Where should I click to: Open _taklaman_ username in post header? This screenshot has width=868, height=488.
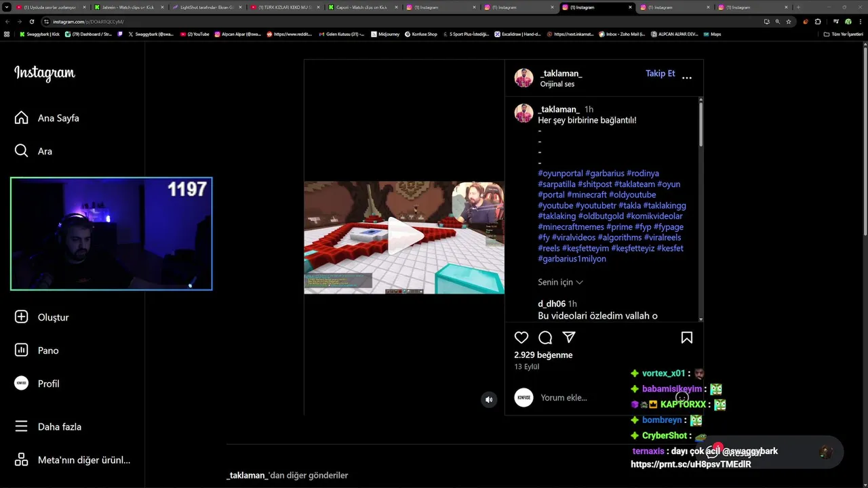pos(561,73)
